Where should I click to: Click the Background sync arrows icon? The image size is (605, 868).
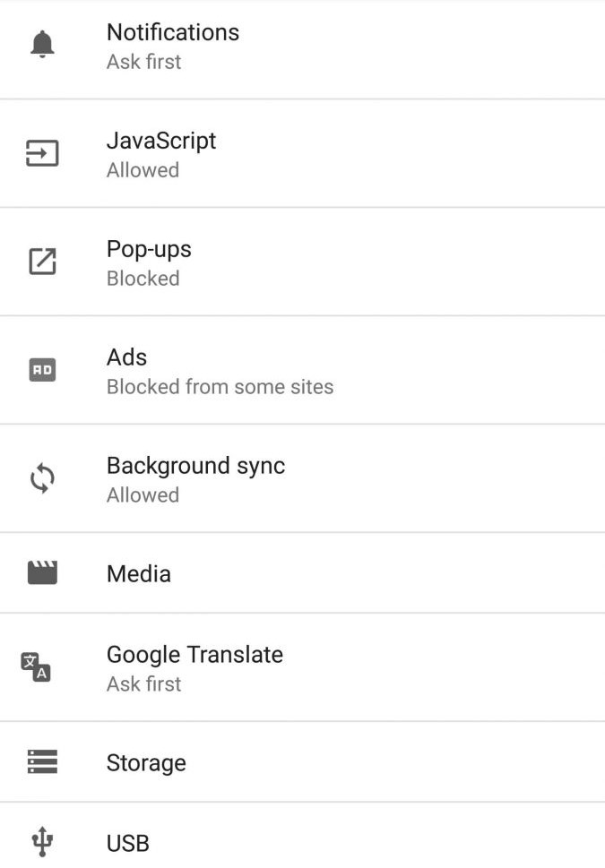tap(42, 478)
